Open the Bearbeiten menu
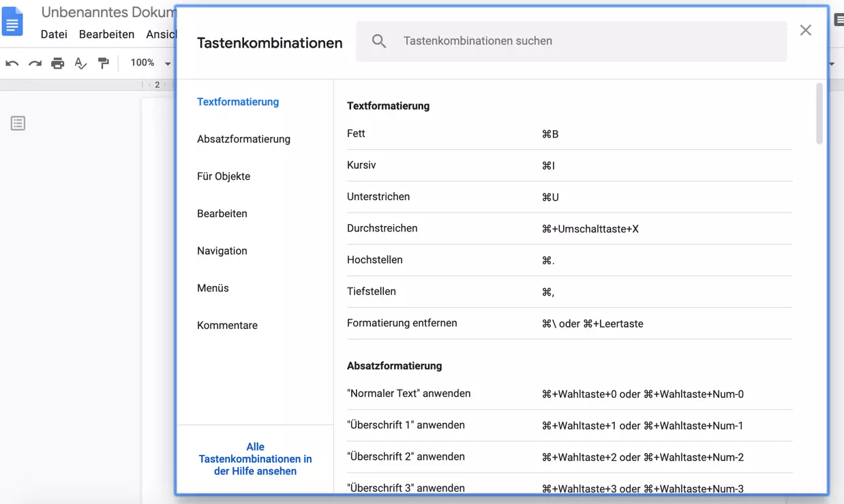 pos(106,34)
